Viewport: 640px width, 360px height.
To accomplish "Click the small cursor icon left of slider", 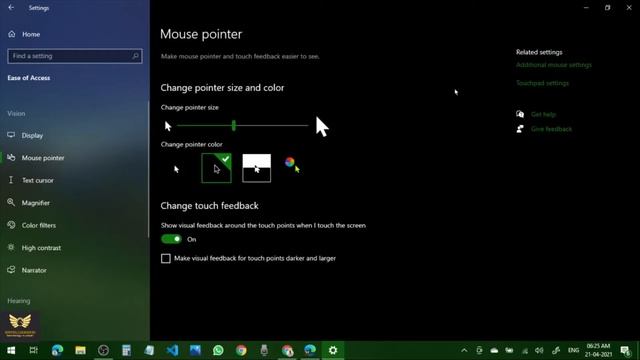I will click(168, 126).
